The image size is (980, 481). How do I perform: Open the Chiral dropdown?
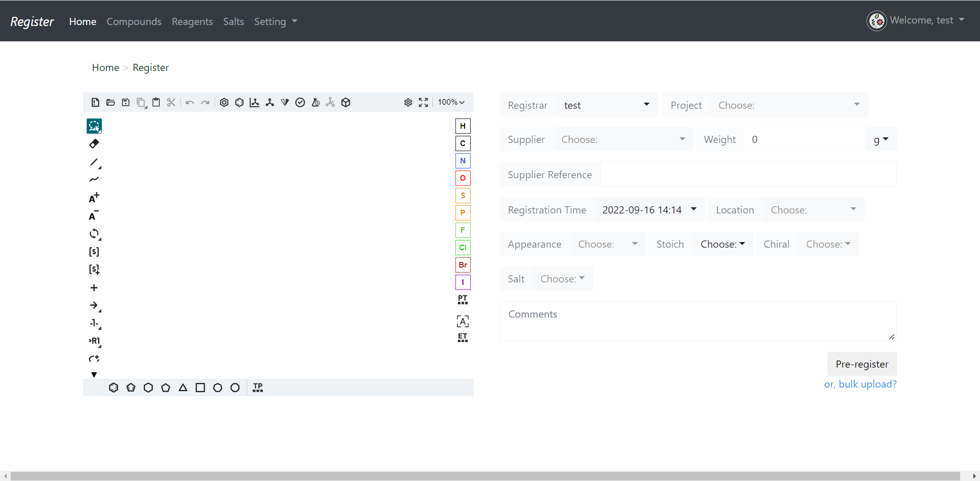pyautogui.click(x=828, y=244)
